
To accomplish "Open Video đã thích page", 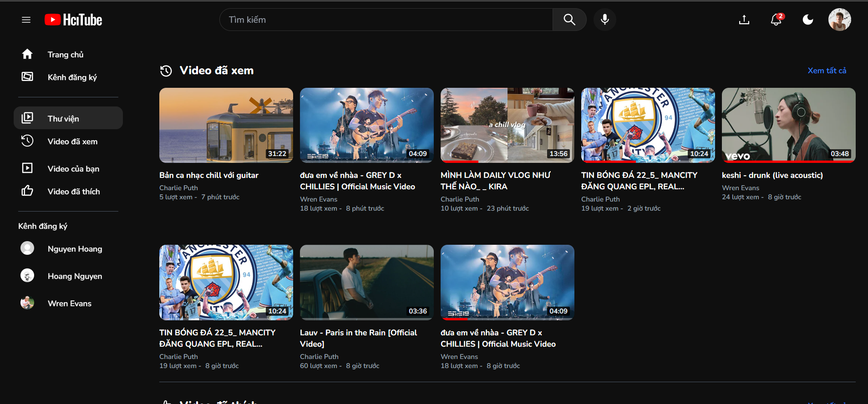I will click(68, 192).
